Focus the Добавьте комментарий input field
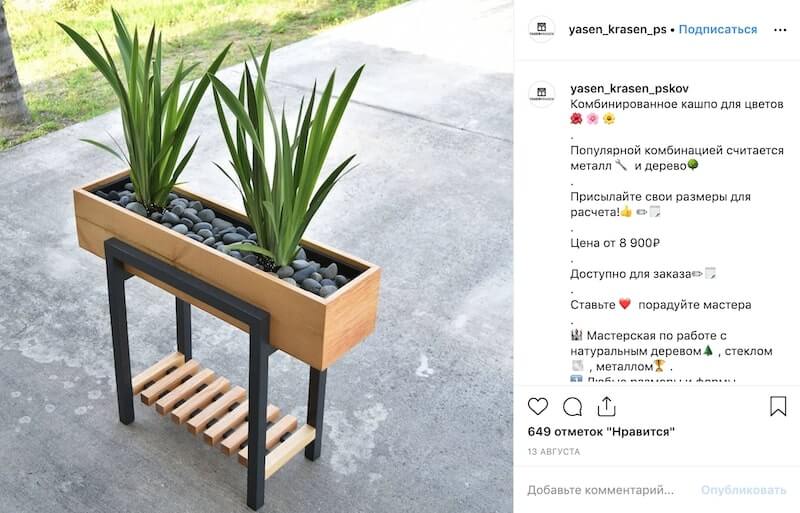This screenshot has height=513, width=800. pos(601,490)
